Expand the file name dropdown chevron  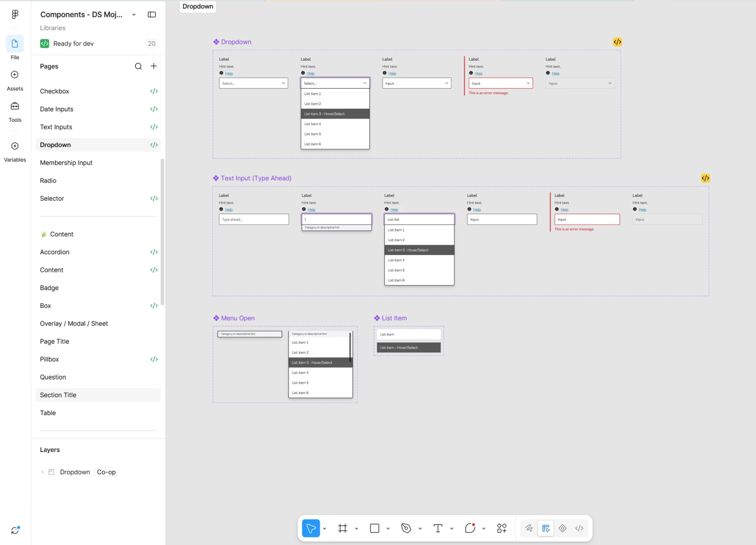(134, 15)
